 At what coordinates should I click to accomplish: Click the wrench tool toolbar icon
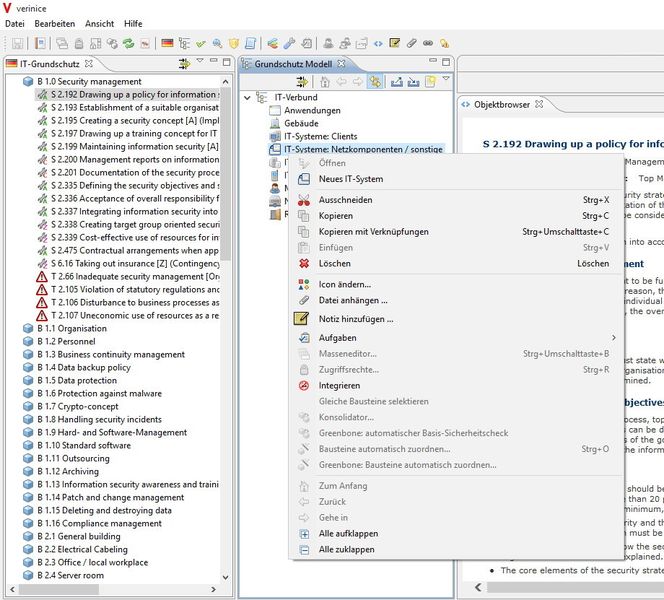(290, 43)
